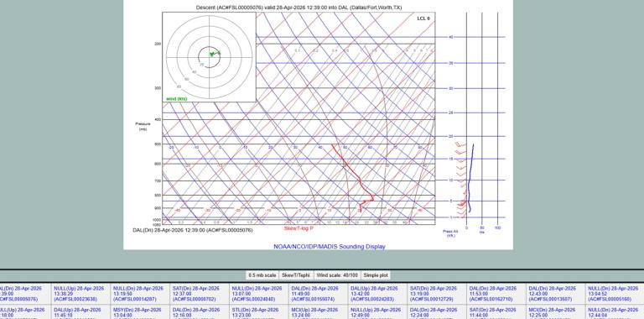Click the LCL 0 label on chart
This screenshot has height=319, width=644.
(x=423, y=18)
